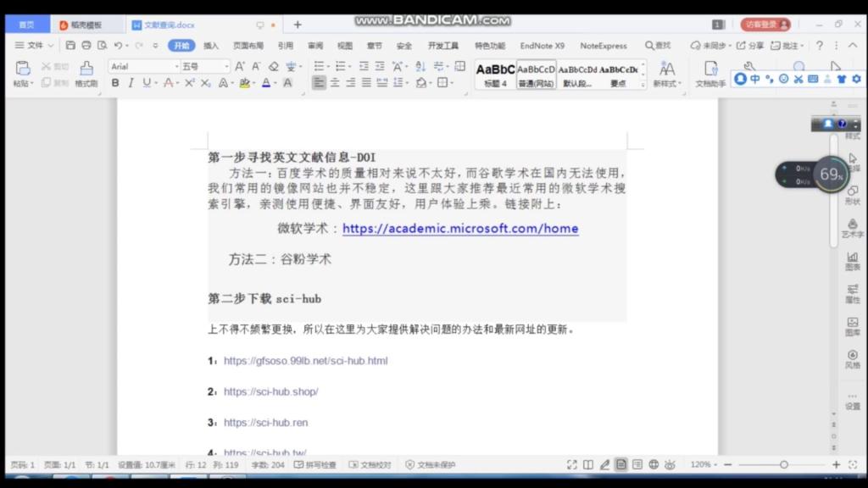Switch to the Insert (插入) ribbon tab

pos(210,46)
